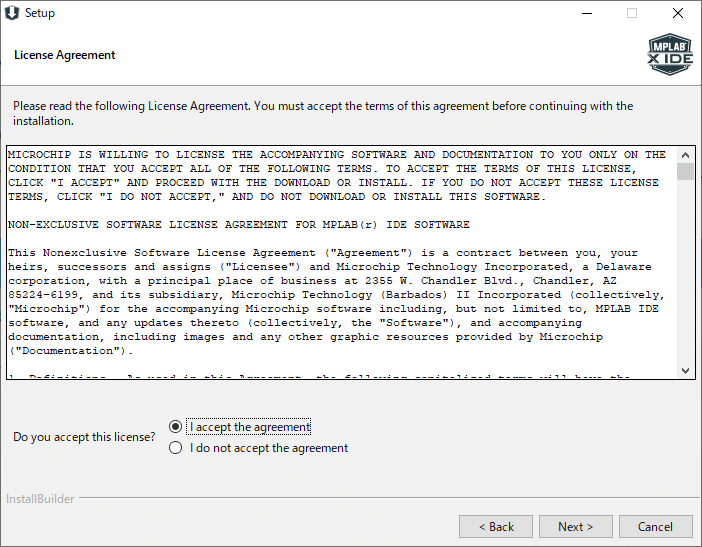Proceed by clicking the Next button
The width and height of the screenshot is (702, 547).
[576, 527]
